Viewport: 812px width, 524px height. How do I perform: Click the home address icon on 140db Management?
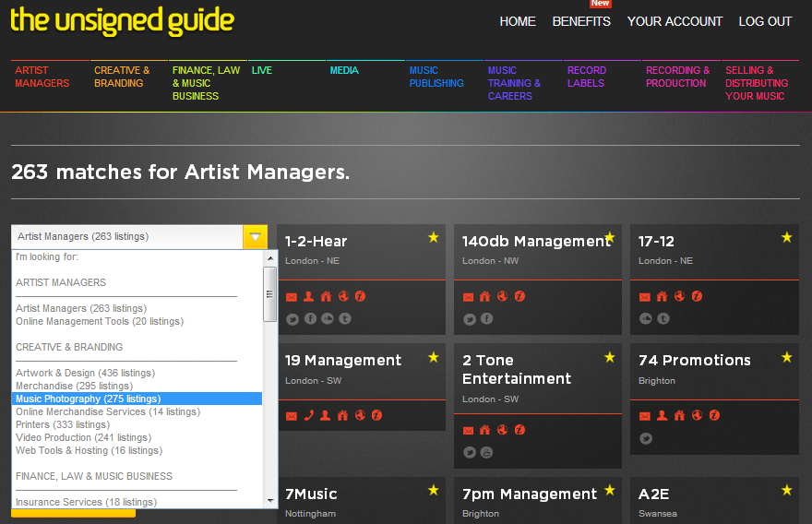[x=484, y=296]
